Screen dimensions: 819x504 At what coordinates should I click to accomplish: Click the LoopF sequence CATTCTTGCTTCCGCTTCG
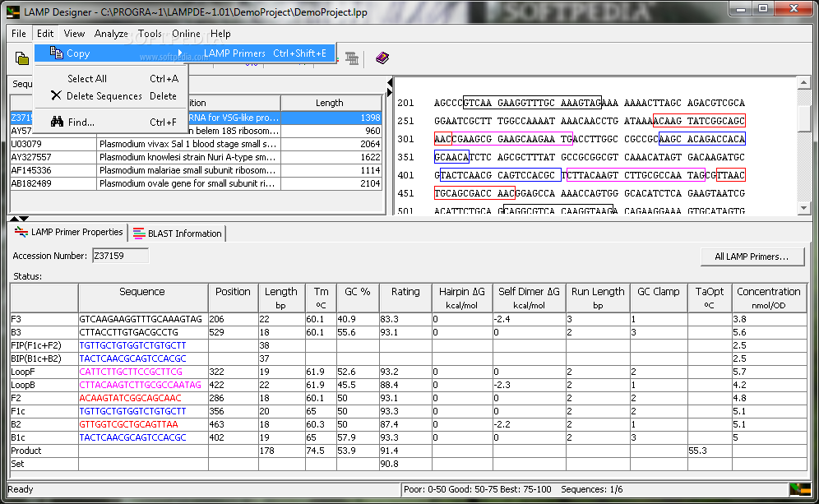coord(131,372)
